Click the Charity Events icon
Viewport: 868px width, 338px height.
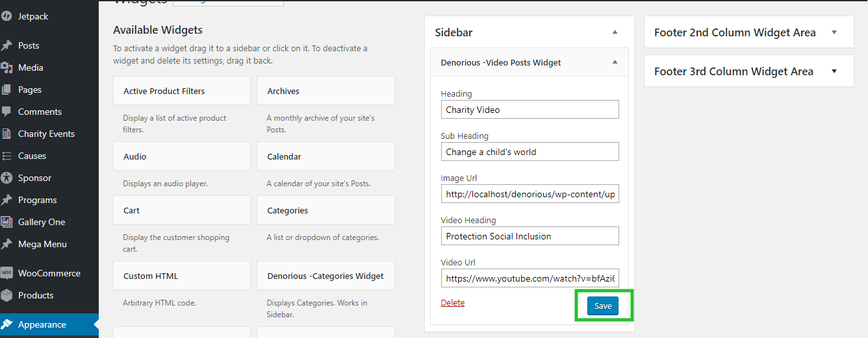coord(6,134)
